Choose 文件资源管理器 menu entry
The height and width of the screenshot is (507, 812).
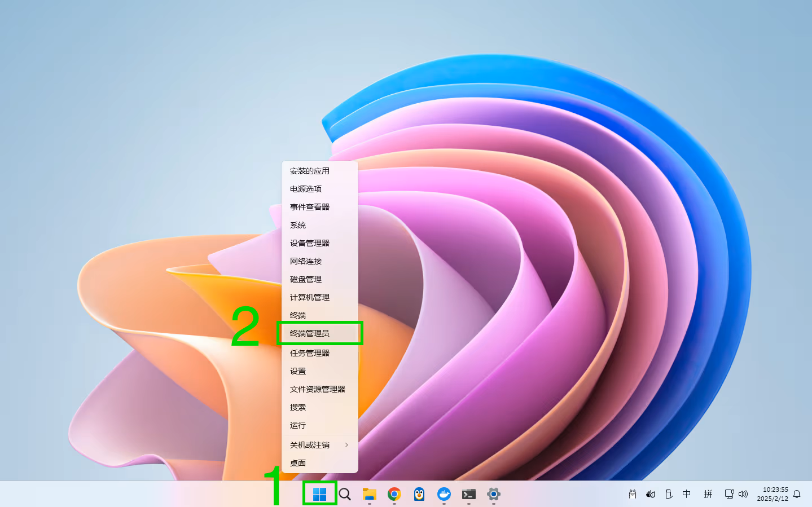[x=320, y=389]
